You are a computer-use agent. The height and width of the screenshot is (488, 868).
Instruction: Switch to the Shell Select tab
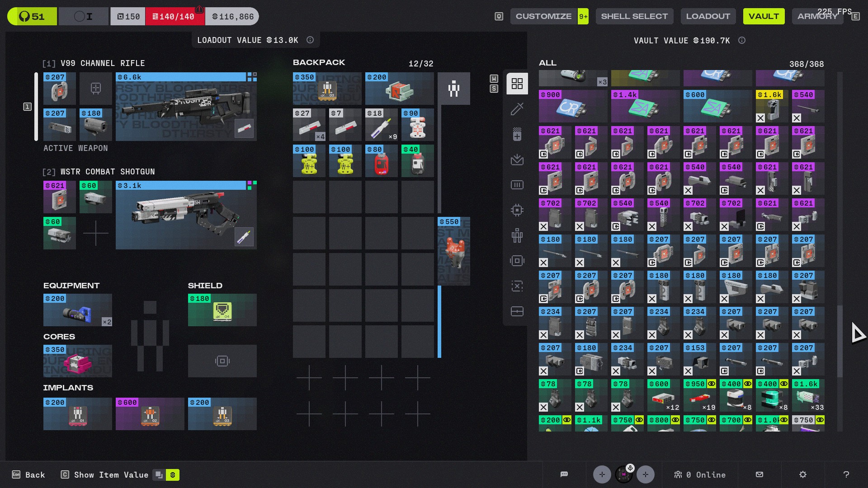(x=634, y=16)
